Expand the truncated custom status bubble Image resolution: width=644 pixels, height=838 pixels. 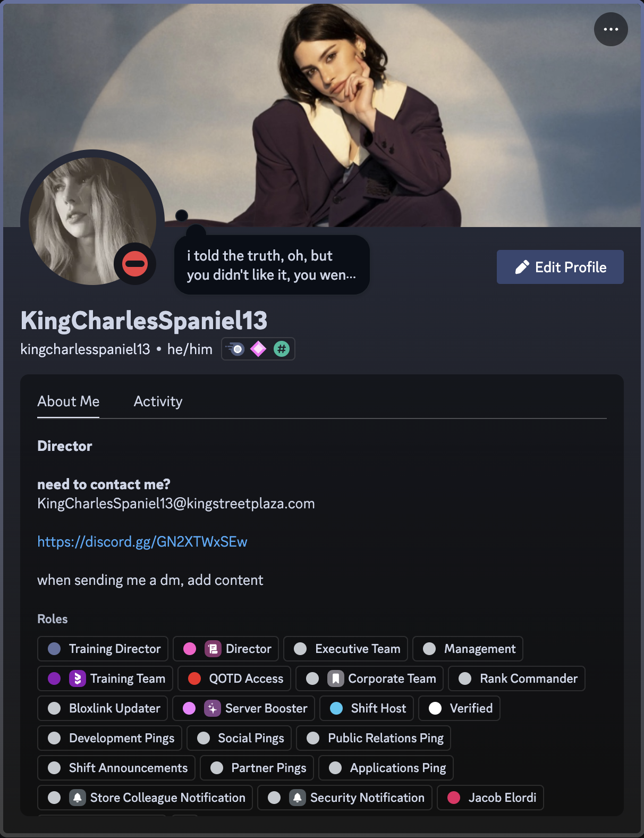coord(272,265)
